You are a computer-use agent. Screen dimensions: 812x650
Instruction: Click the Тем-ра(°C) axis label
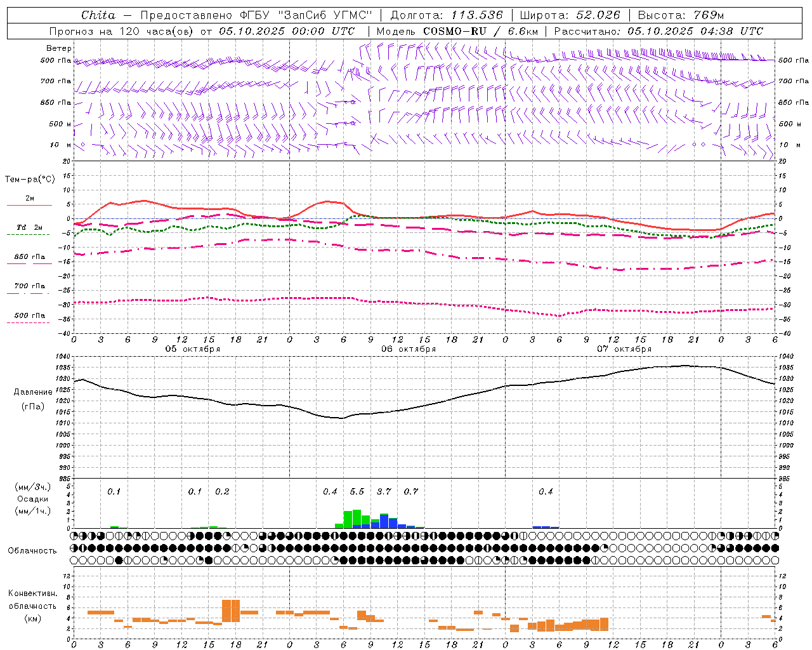pyautogui.click(x=30, y=180)
